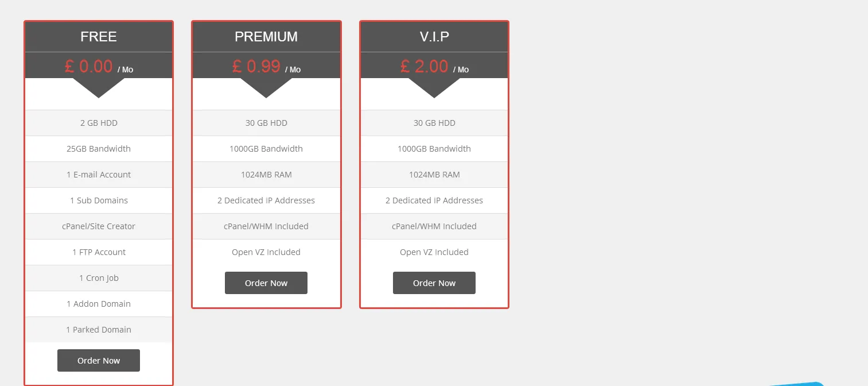868x386 pixels.
Task: Click PREMIUM plan 1024MB RAM row
Action: tap(266, 175)
